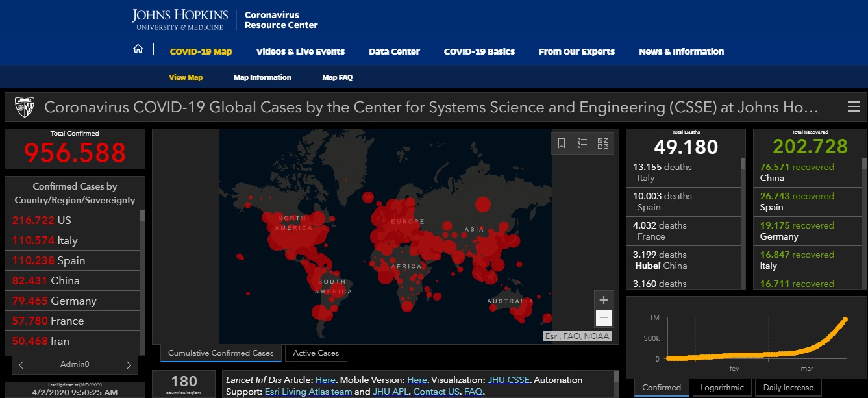Open the hamburger menu on dashboard title bar

pos(853,107)
